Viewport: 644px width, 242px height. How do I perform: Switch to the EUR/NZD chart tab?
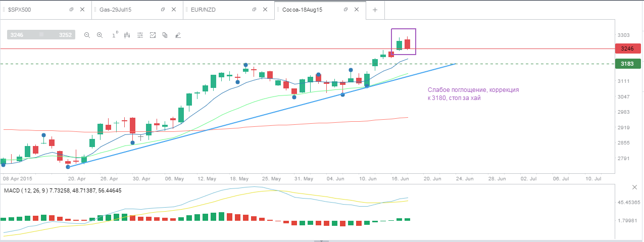228,10
